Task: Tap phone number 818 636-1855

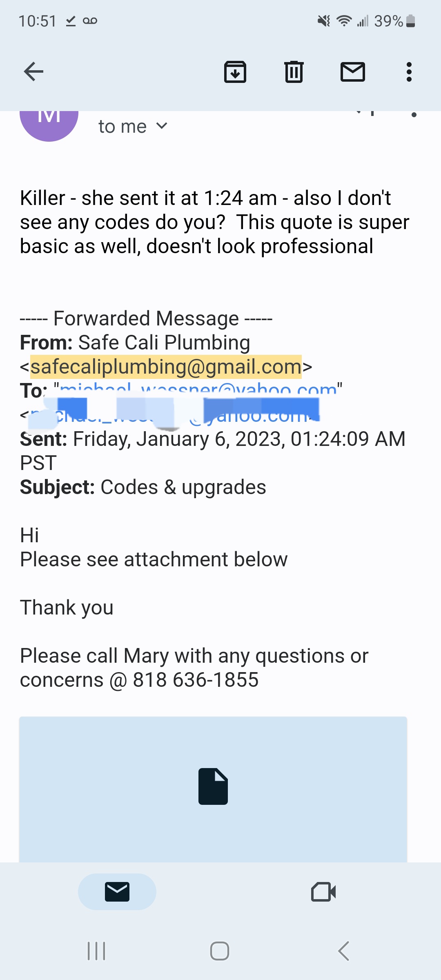Action: pyautogui.click(x=196, y=680)
